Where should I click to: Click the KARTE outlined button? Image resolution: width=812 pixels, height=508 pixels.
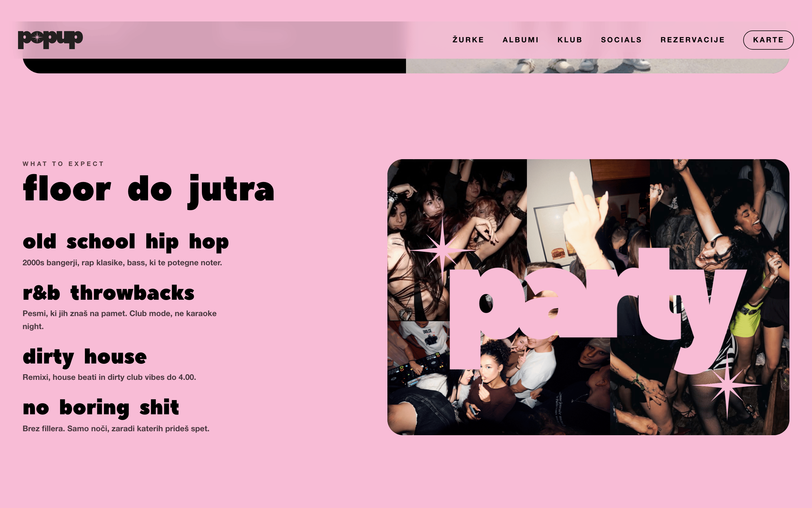pyautogui.click(x=768, y=40)
